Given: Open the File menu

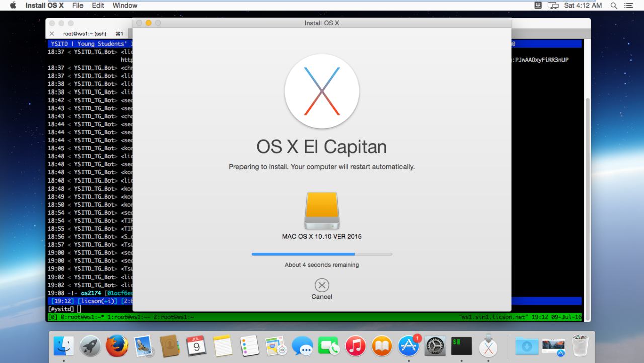Looking at the screenshot, I should [x=77, y=5].
